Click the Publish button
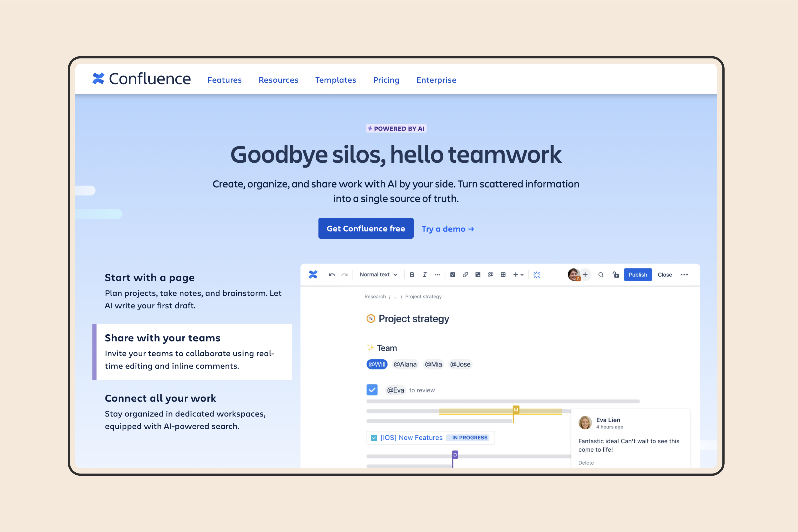Image resolution: width=798 pixels, height=532 pixels. [638, 274]
